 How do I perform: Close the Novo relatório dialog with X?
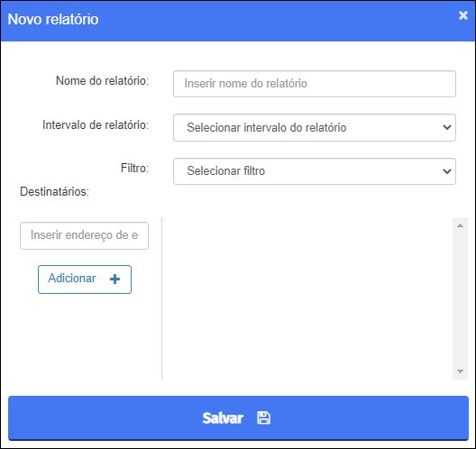coord(463,14)
